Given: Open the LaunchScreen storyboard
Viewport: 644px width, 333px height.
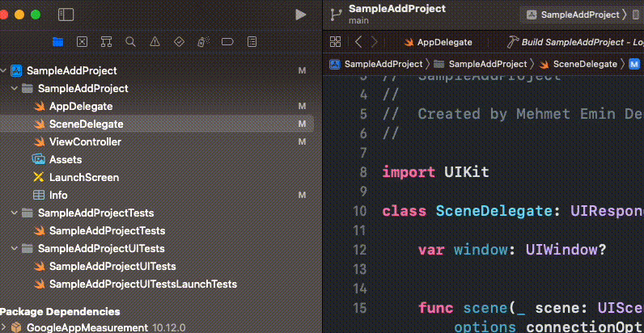Looking at the screenshot, I should point(84,177).
